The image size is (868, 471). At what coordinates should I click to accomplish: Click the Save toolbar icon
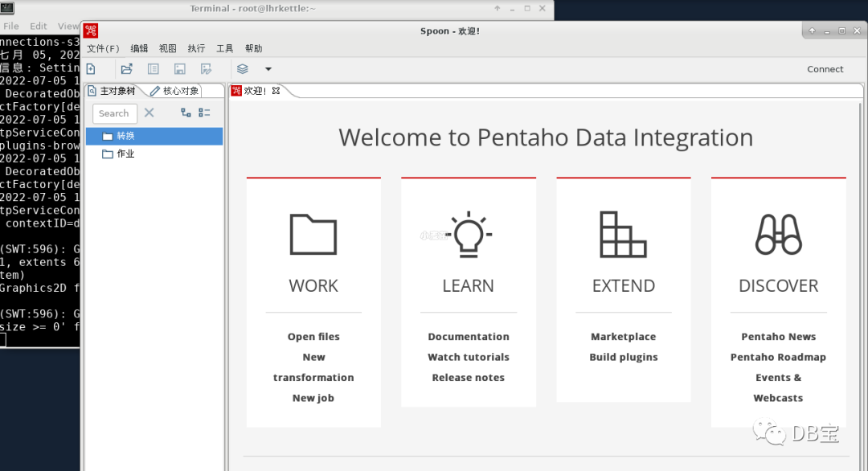(x=180, y=69)
